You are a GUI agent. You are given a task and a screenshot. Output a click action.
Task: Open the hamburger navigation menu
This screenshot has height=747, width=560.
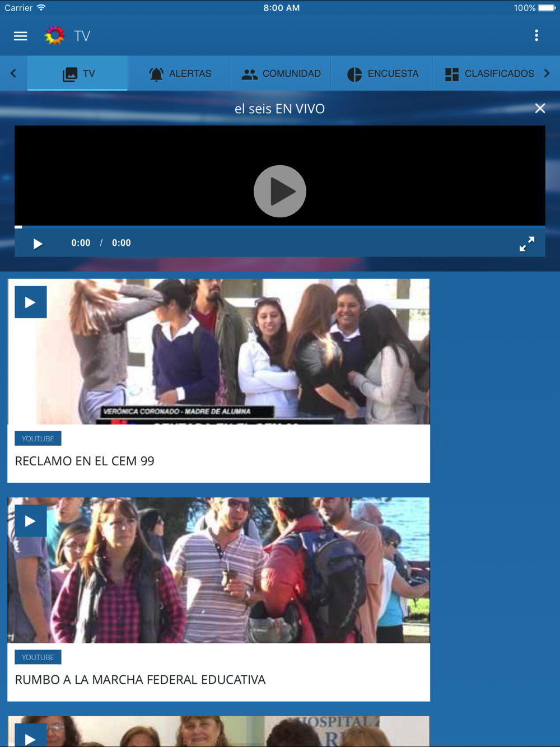pos(21,36)
